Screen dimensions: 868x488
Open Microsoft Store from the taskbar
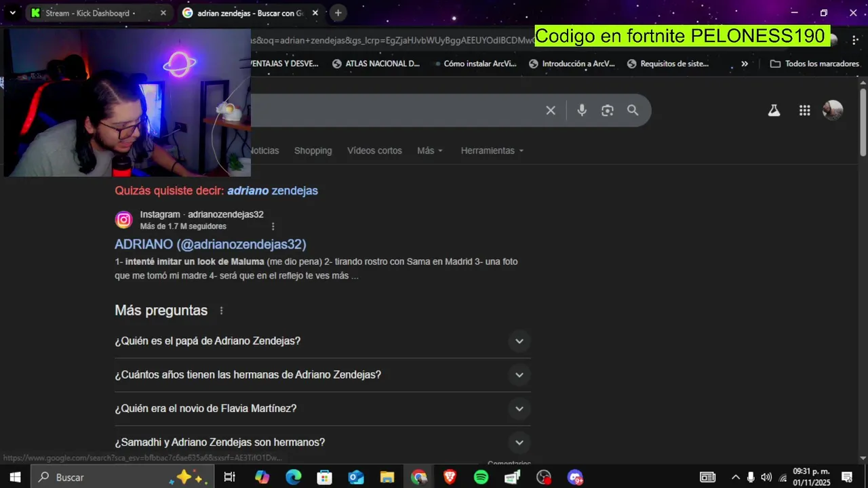pos(325,477)
